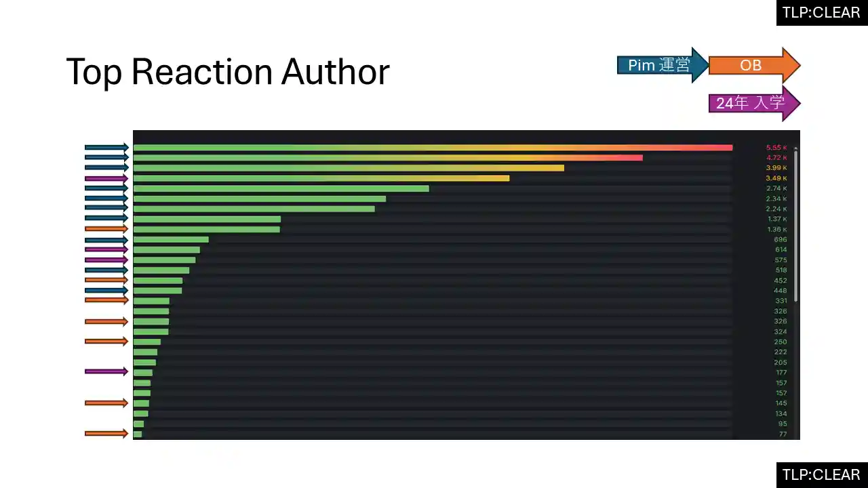This screenshot has height=488, width=868.
Task: Click the 3.99K value label
Action: [776, 168]
